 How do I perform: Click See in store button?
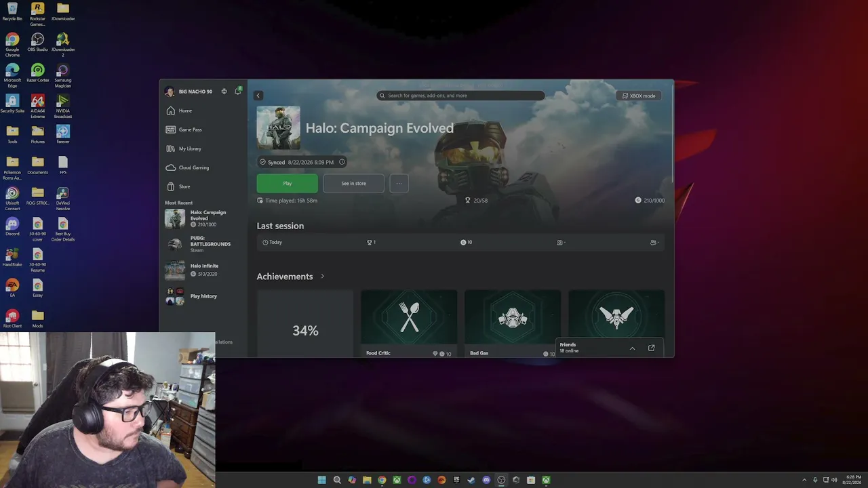[x=353, y=183]
